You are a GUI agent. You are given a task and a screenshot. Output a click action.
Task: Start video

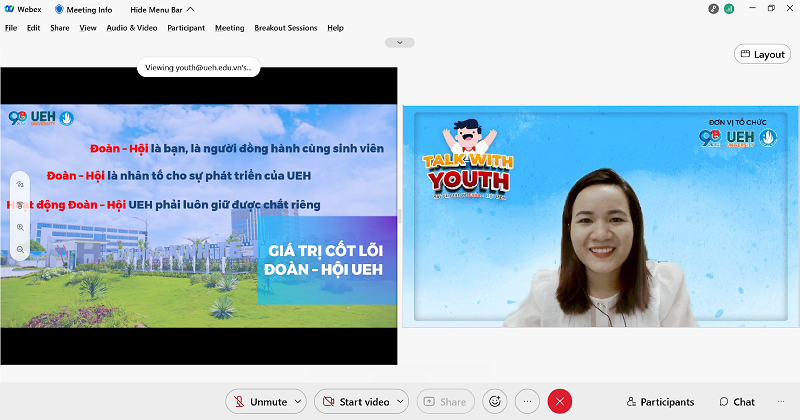355,402
